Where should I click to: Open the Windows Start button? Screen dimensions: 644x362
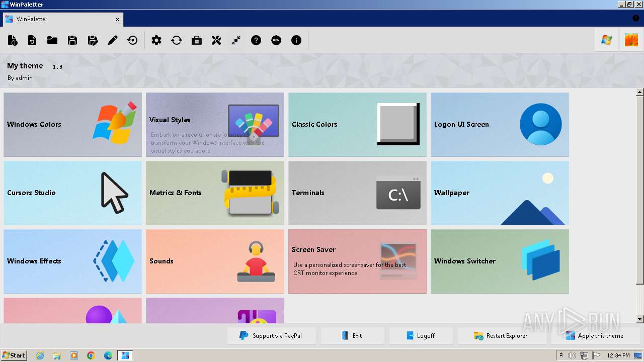14,355
